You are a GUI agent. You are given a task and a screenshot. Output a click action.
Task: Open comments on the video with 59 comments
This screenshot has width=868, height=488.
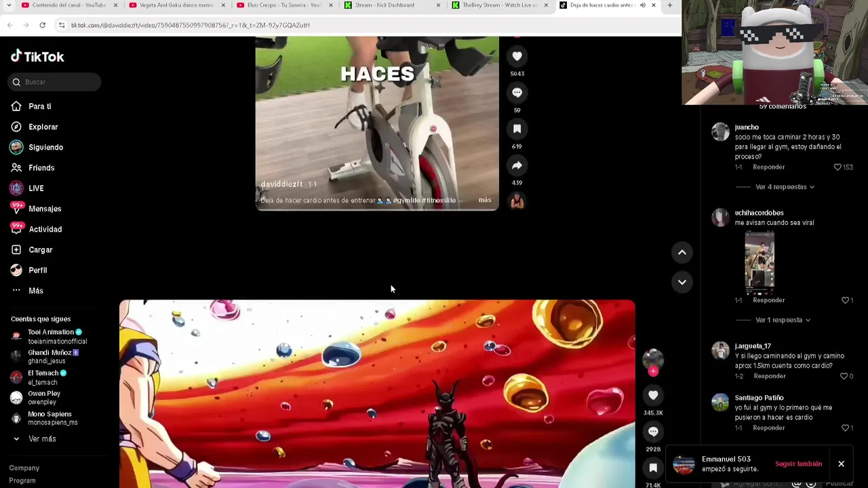[x=517, y=92]
